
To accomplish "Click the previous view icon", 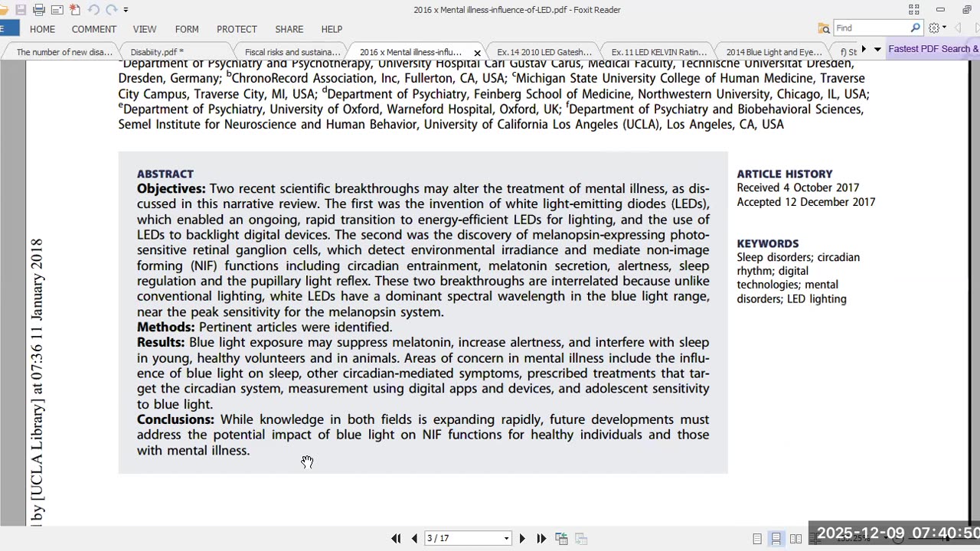I will coord(561,539).
